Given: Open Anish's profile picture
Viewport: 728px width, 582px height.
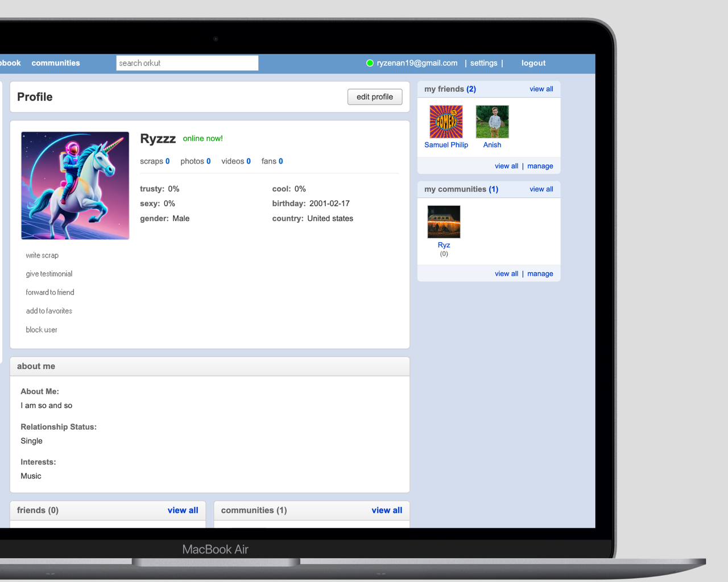Looking at the screenshot, I should point(492,121).
